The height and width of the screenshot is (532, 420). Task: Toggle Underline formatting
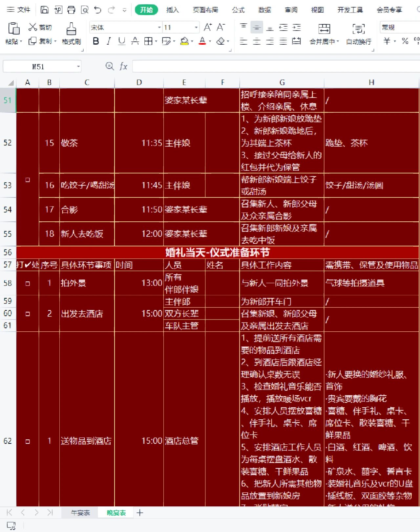122,41
